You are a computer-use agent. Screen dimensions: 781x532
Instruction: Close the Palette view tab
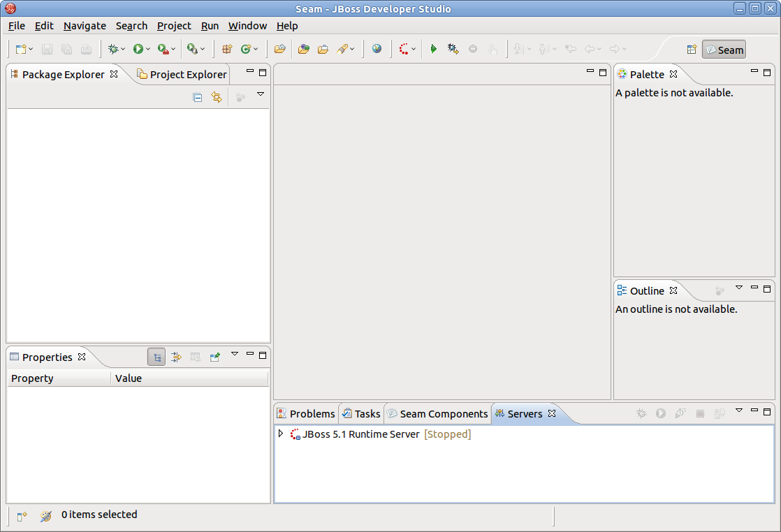673,74
